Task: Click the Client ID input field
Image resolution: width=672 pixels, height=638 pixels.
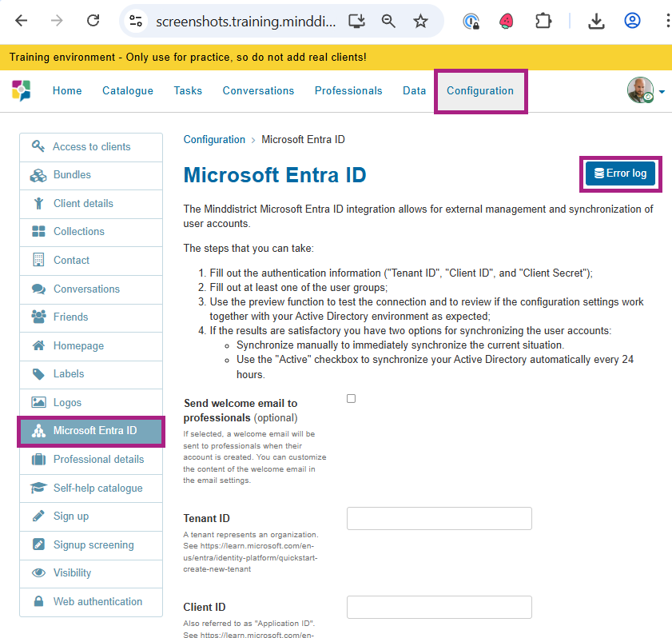Action: pos(439,607)
